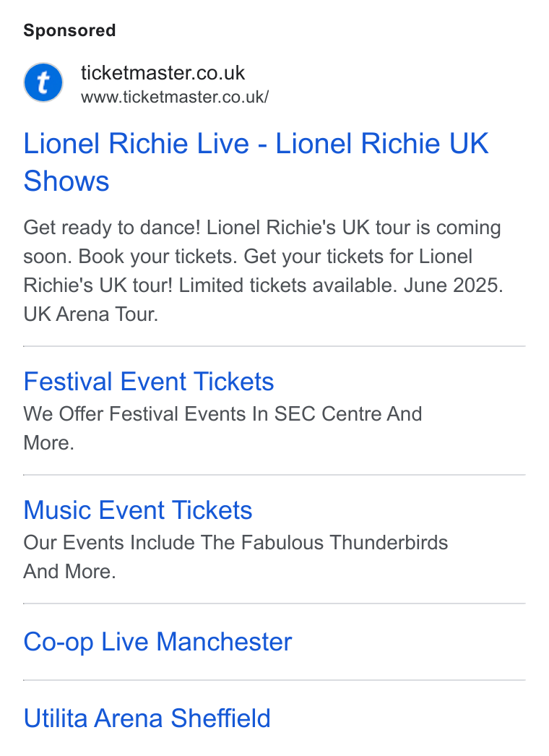Viewport: 549px width, 756px height.
Task: Open the Co-op Live Manchester link
Action: coord(157,642)
